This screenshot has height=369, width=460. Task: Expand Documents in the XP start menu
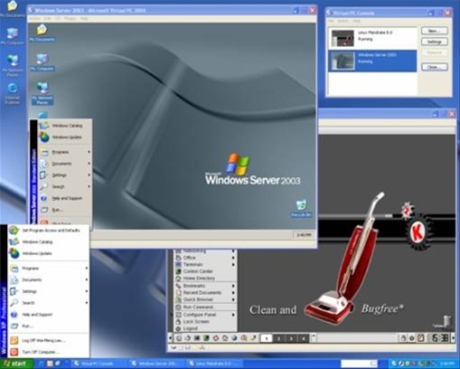(x=48, y=280)
